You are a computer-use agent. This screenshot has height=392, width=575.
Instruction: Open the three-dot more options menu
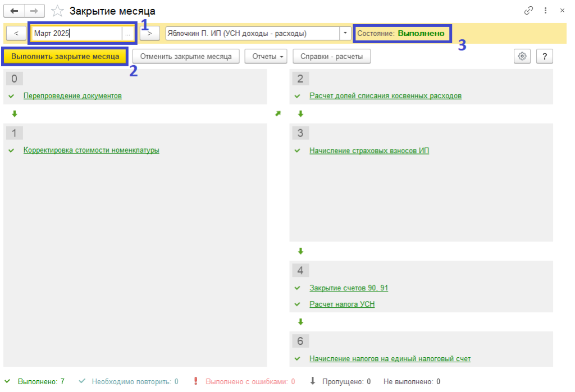click(546, 11)
